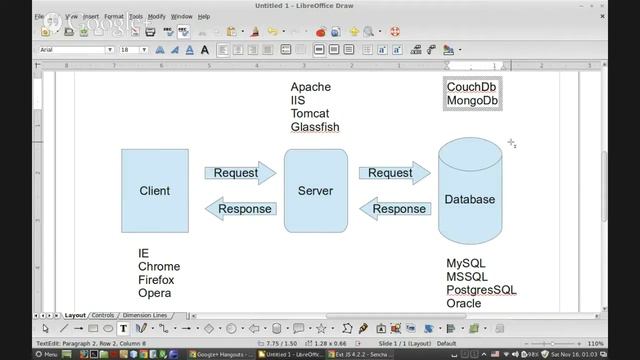The width and height of the screenshot is (640, 360).
Task: Switch to the Controls layer tab
Action: [103, 316]
